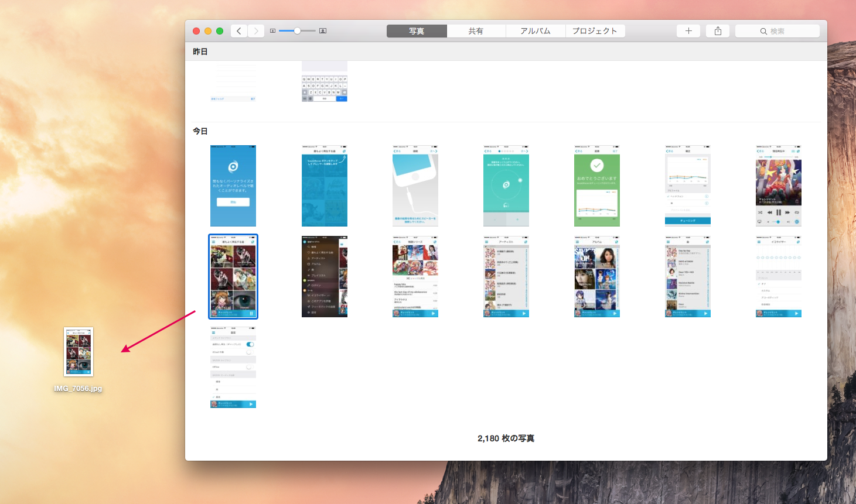Go forward with the right chevron button
This screenshot has height=504, width=856.
tap(256, 31)
